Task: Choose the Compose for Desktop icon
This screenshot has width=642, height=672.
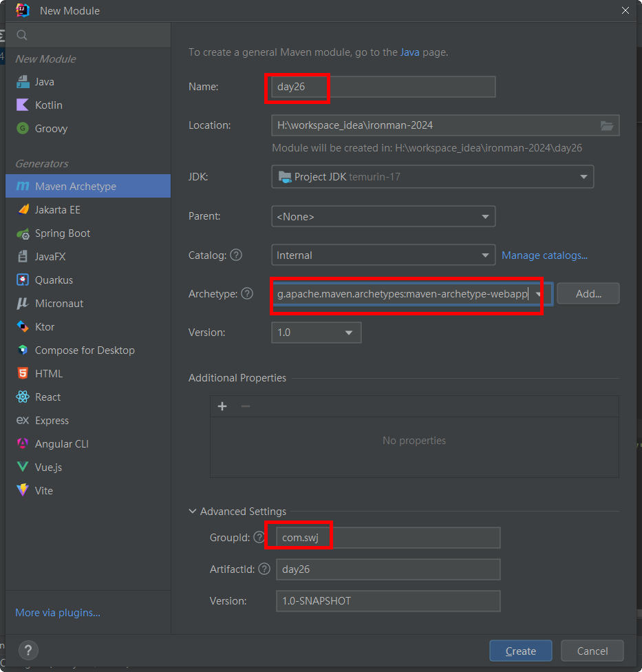Action: [x=23, y=350]
